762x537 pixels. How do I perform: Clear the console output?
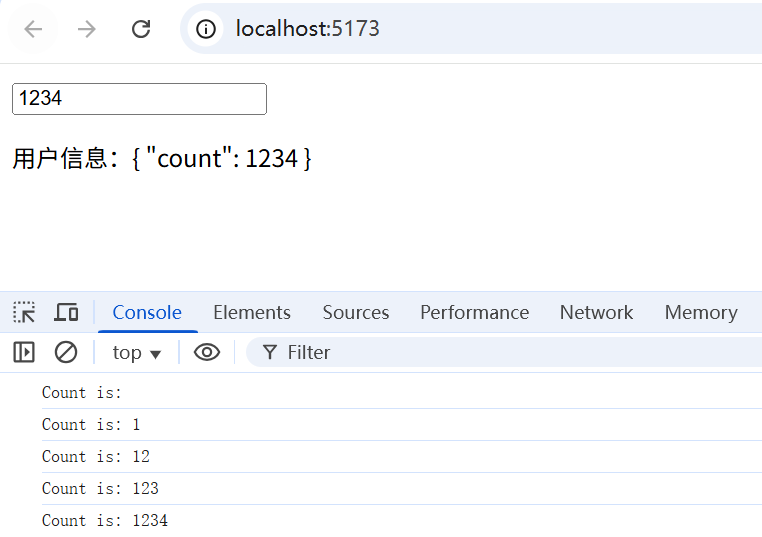(66, 352)
